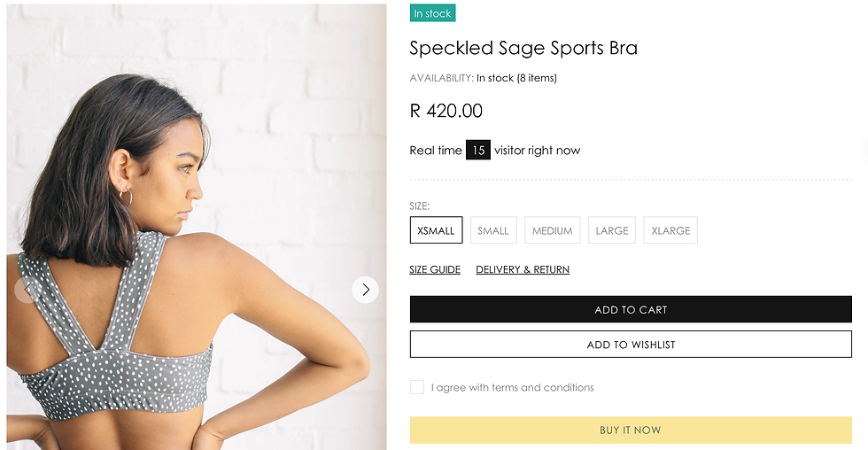The height and width of the screenshot is (450, 868).
Task: Click the R 420.00 price
Action: [446, 111]
